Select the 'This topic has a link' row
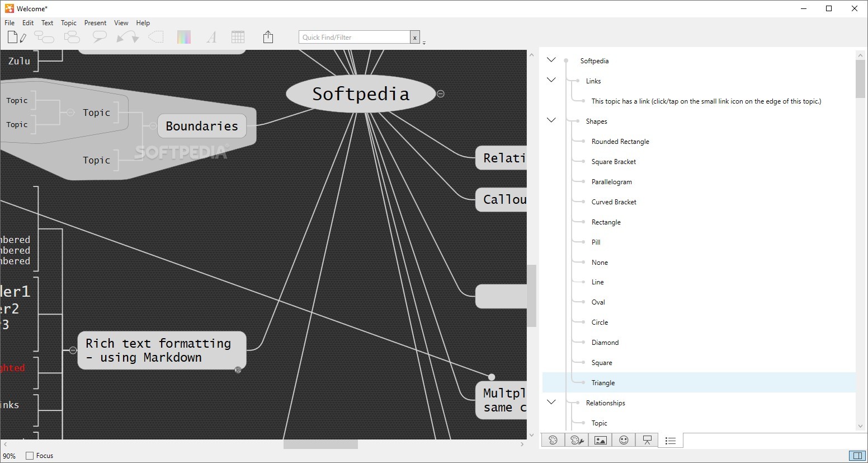Image resolution: width=868 pixels, height=463 pixels. click(706, 101)
